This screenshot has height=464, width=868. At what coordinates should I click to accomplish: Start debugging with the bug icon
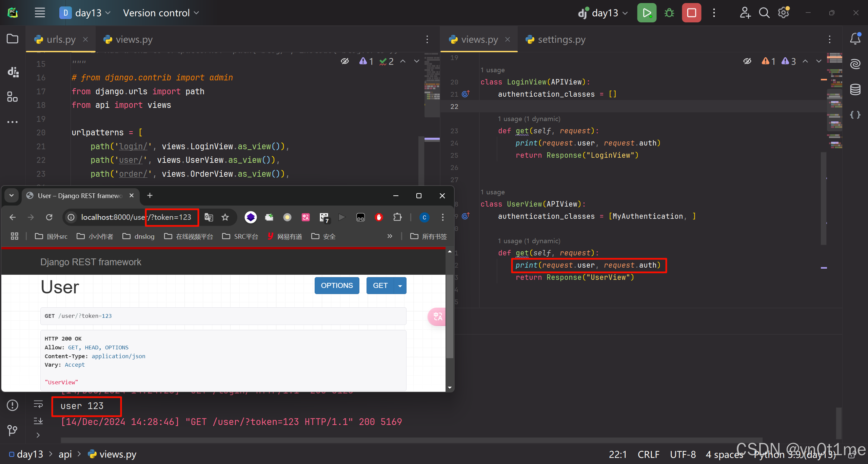[x=669, y=13]
